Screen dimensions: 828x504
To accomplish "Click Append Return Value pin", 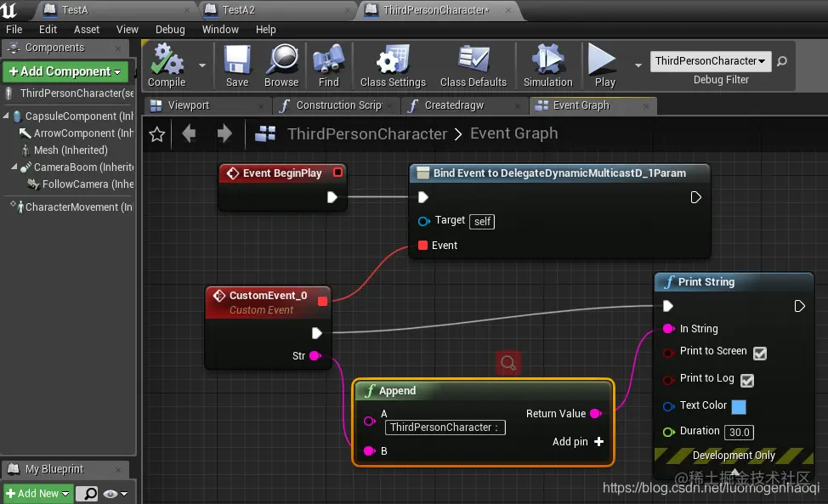I will (x=596, y=413).
